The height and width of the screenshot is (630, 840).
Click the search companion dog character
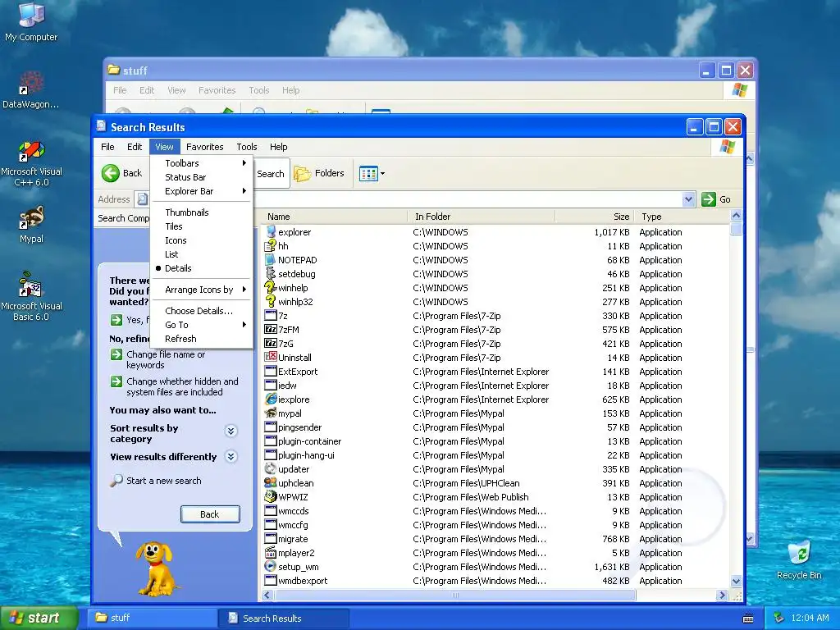tap(154, 568)
